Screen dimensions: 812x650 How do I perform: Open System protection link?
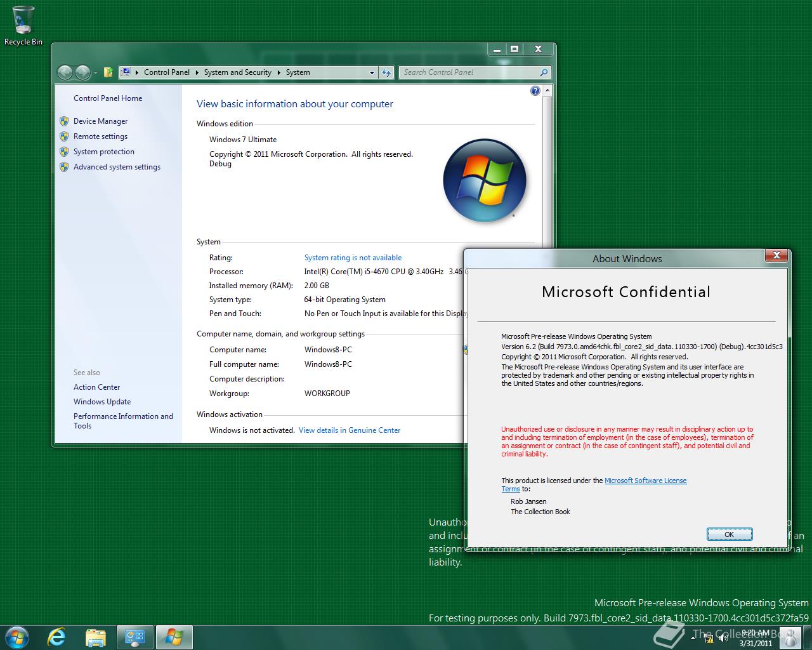coord(104,152)
